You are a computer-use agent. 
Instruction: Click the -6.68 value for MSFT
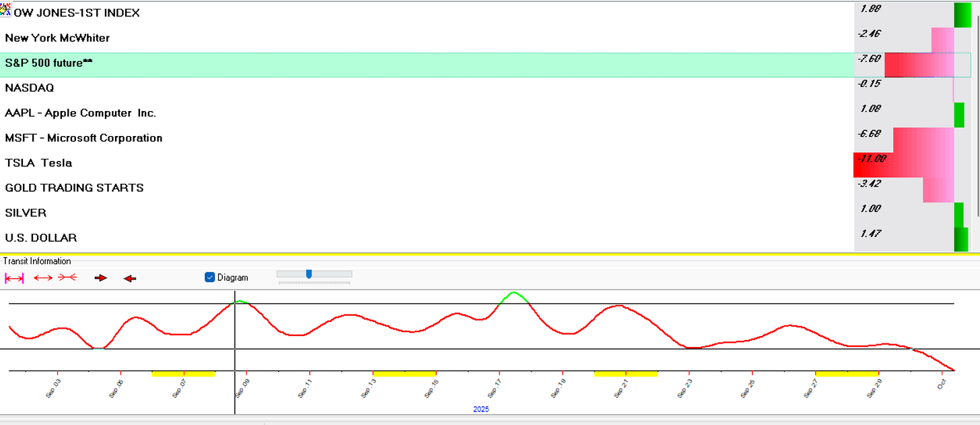tap(869, 134)
